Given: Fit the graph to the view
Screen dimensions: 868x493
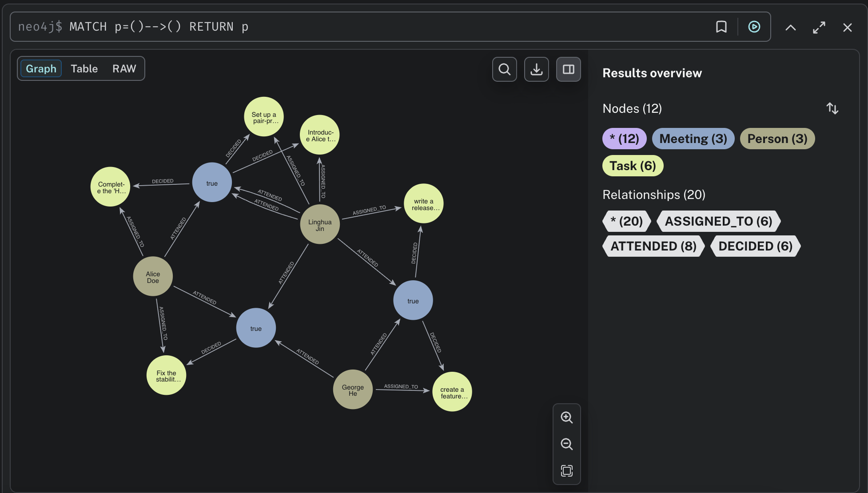Looking at the screenshot, I should coord(566,471).
